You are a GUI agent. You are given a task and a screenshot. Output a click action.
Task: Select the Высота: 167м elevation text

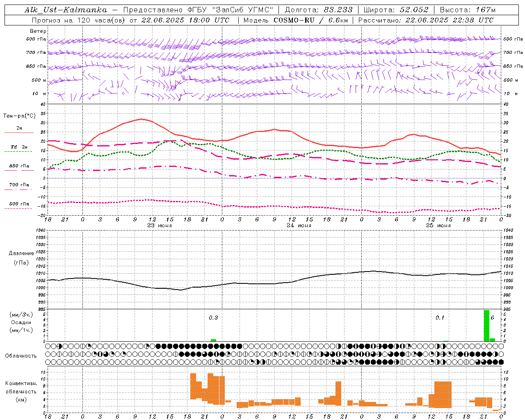[x=468, y=10]
